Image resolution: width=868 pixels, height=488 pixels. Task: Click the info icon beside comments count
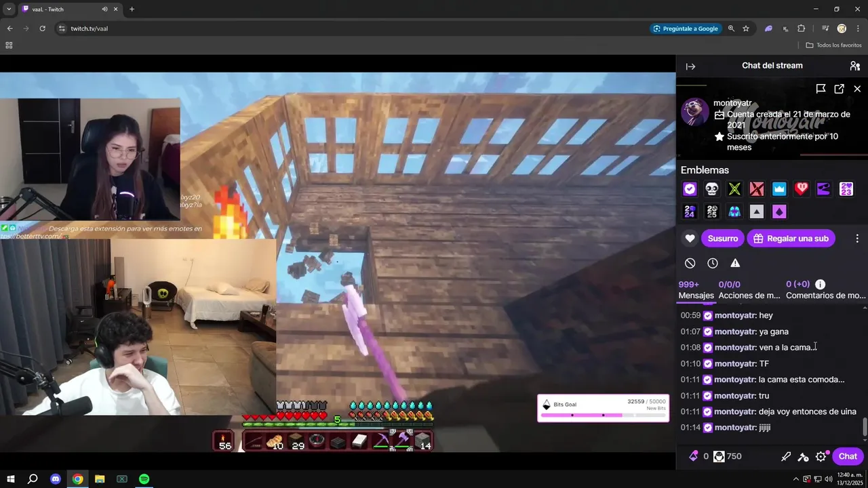pyautogui.click(x=820, y=285)
